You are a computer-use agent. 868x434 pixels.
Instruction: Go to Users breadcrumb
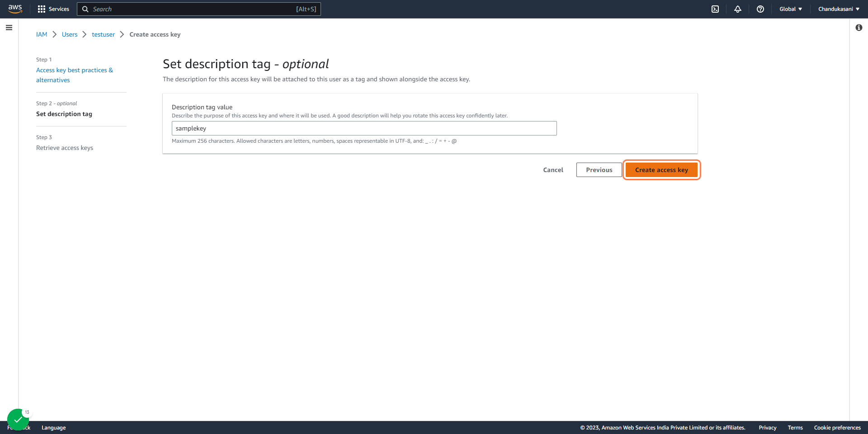(70, 34)
